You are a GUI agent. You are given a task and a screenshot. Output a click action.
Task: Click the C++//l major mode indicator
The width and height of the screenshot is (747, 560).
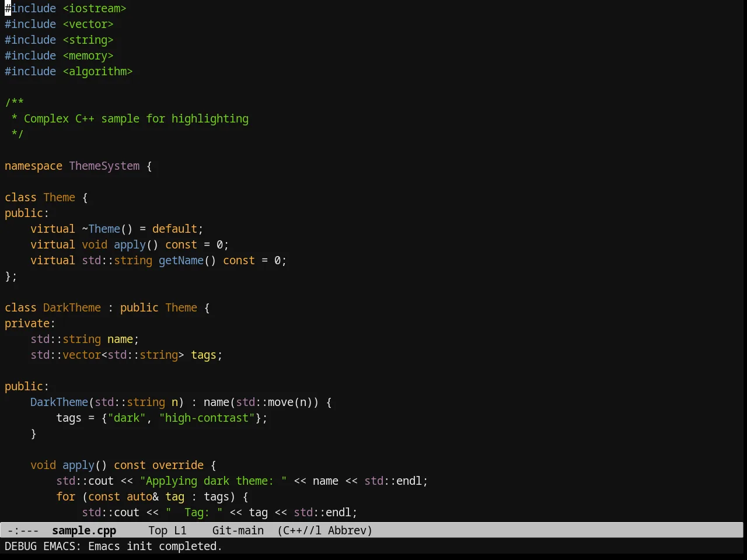click(299, 530)
